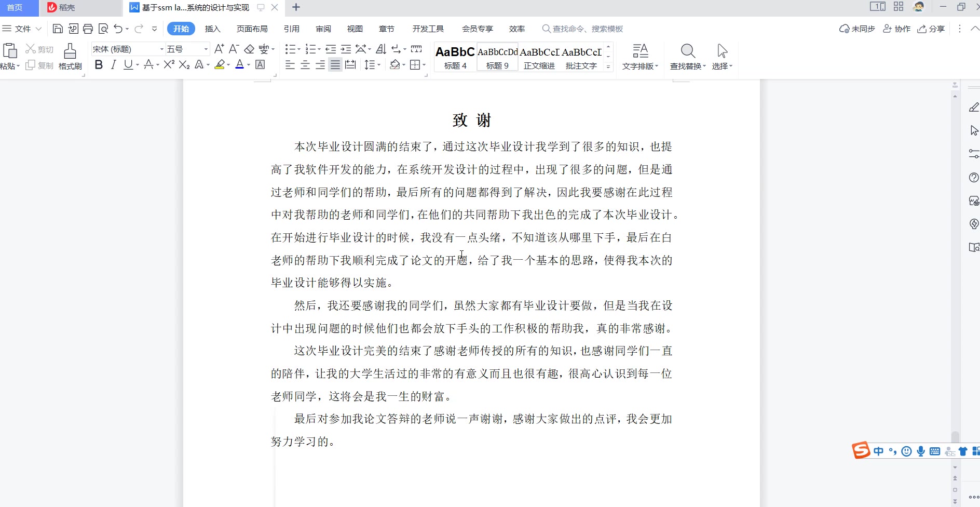Open help icon in right sidebar

(x=974, y=178)
